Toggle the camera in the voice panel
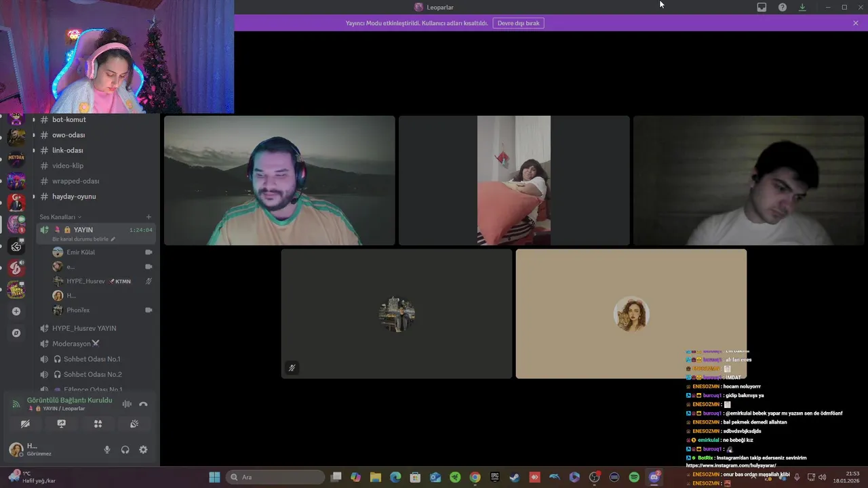This screenshot has height=488, width=868. (25, 424)
